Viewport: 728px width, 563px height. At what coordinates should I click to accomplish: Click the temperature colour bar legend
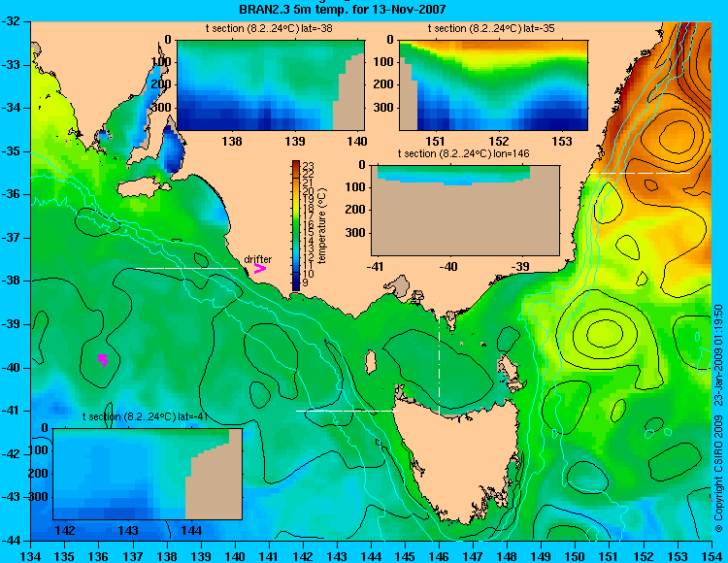296,226
